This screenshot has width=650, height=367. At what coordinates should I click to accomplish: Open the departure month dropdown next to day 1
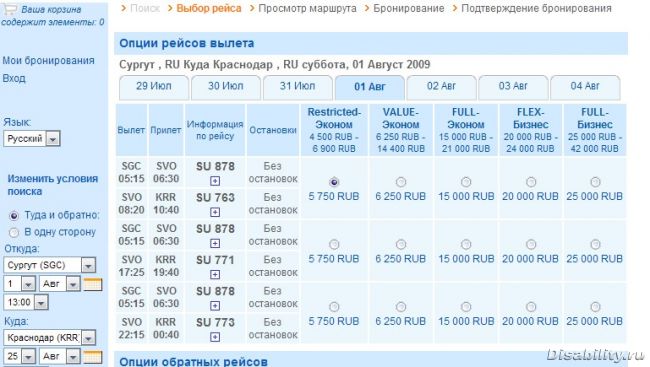click(x=60, y=284)
